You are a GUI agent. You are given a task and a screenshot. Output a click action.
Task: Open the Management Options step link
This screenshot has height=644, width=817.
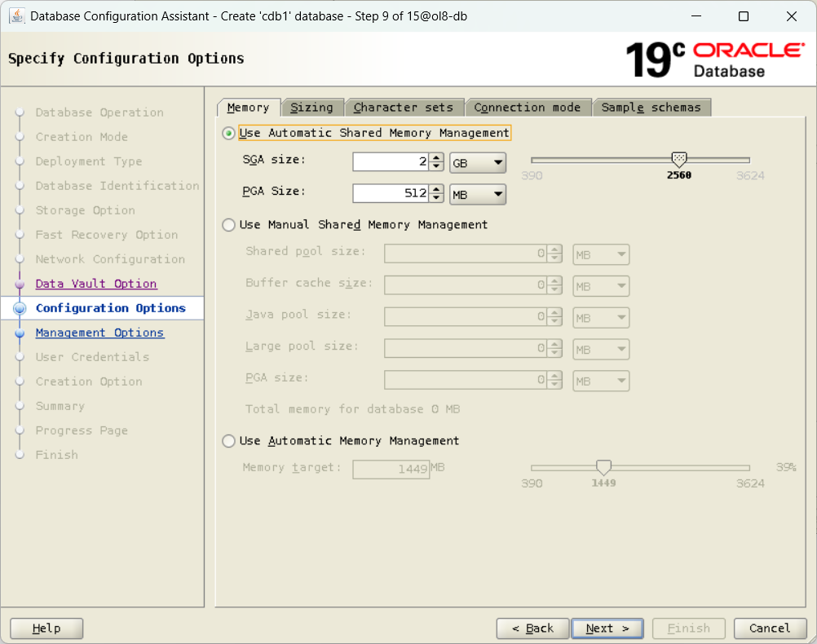[x=100, y=333]
